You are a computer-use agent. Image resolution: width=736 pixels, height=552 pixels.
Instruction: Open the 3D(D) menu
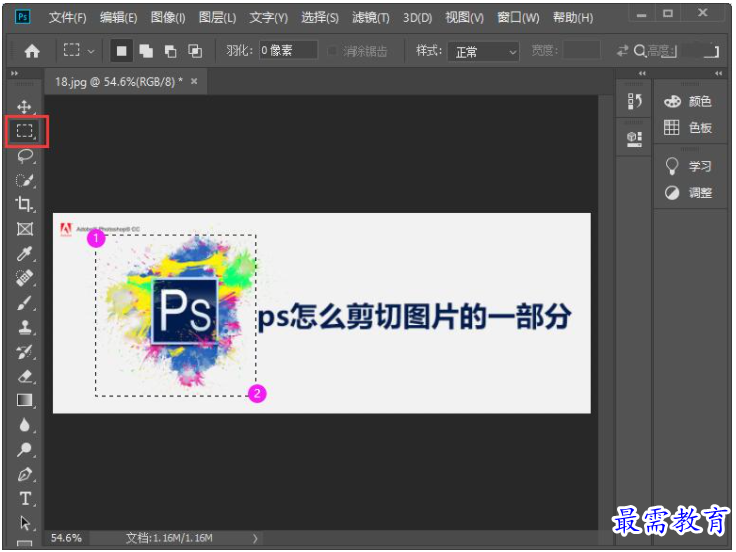[x=417, y=18]
